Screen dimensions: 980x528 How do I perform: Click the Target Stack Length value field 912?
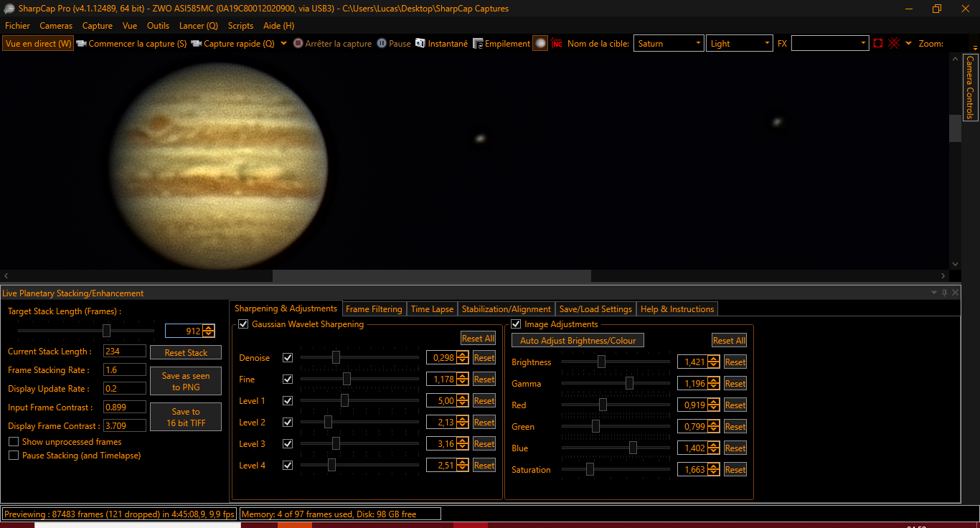(x=184, y=331)
